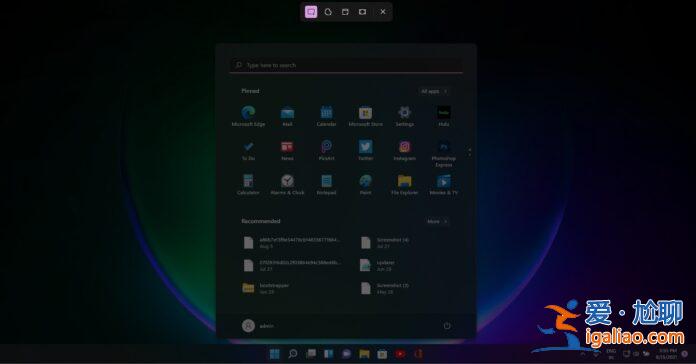
Task: Launch Paint from pinned apps
Action: 366,185
